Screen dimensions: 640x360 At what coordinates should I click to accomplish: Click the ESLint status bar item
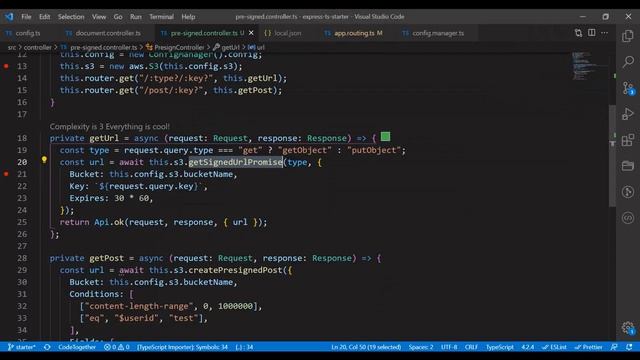[x=554, y=347]
